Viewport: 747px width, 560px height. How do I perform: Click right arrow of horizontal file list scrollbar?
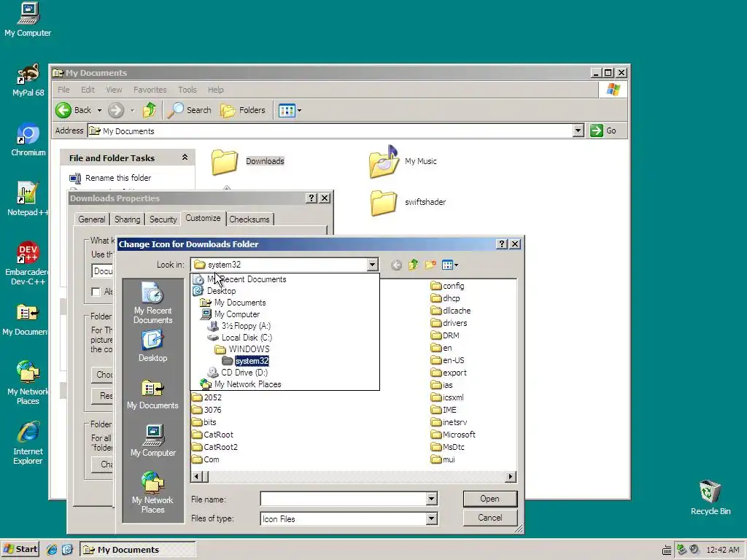pyautogui.click(x=511, y=476)
